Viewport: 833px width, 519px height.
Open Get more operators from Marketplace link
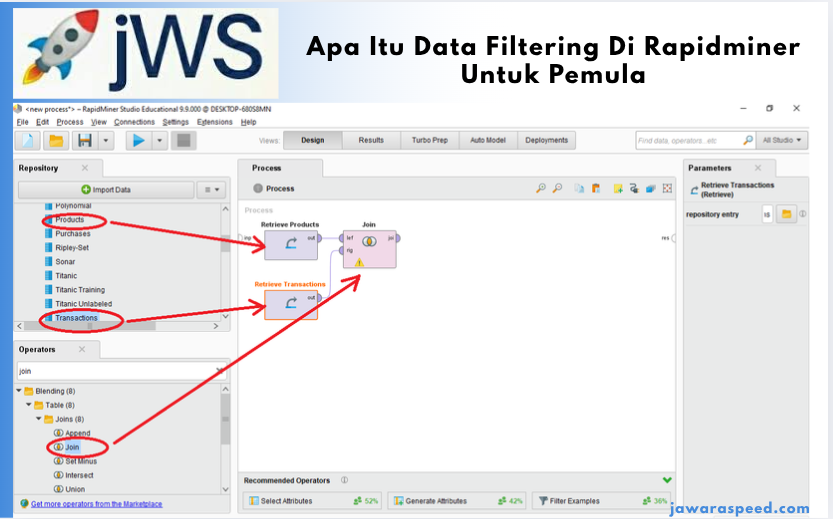(96, 504)
